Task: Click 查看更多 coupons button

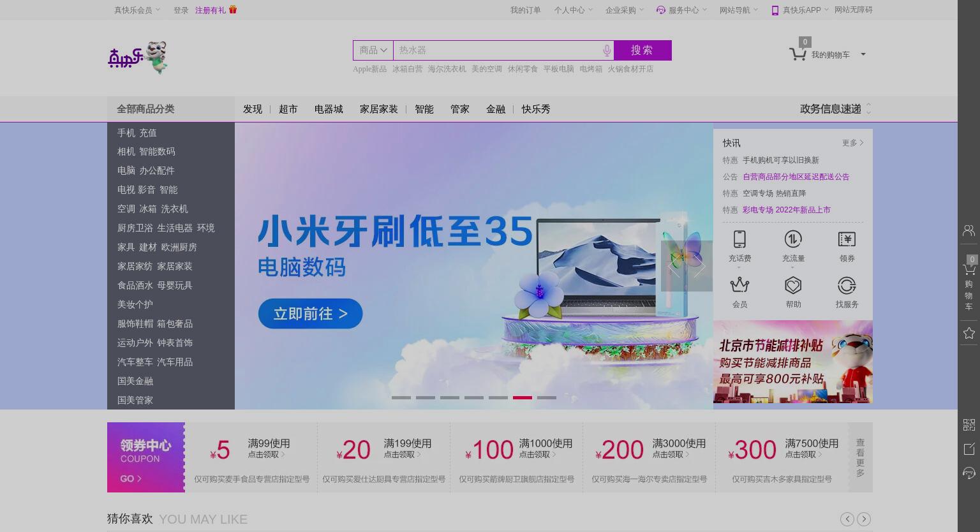Action: pos(860,457)
